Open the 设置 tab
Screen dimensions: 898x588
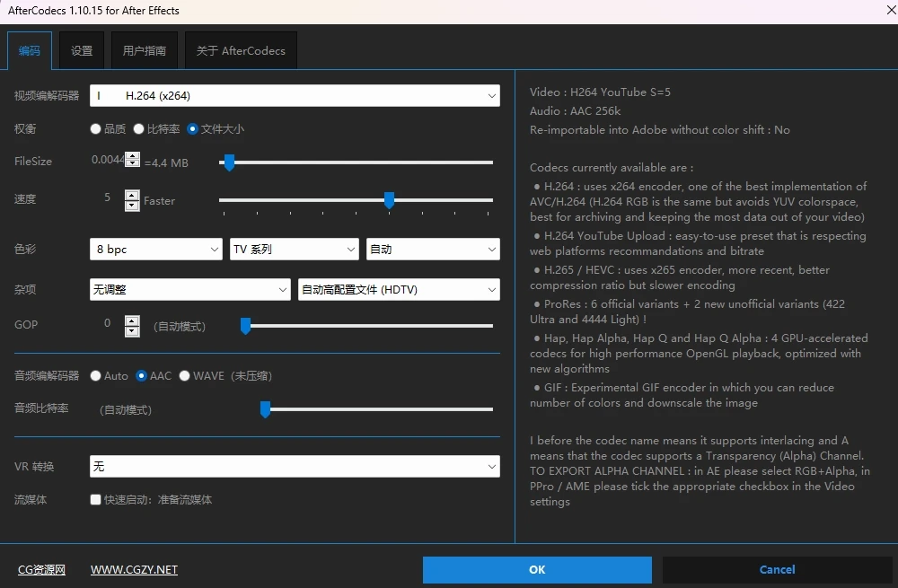pyautogui.click(x=82, y=50)
